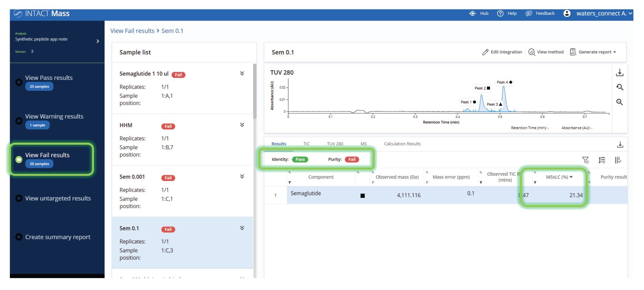644x290 pixels.
Task: Clear table filters icon
Action: point(585,160)
